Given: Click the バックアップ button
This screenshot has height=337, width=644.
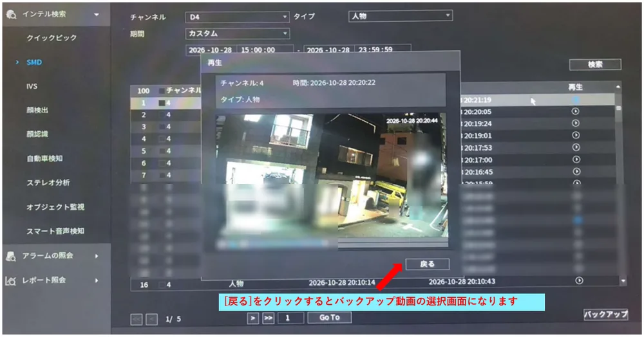Looking at the screenshot, I should pos(606,314).
